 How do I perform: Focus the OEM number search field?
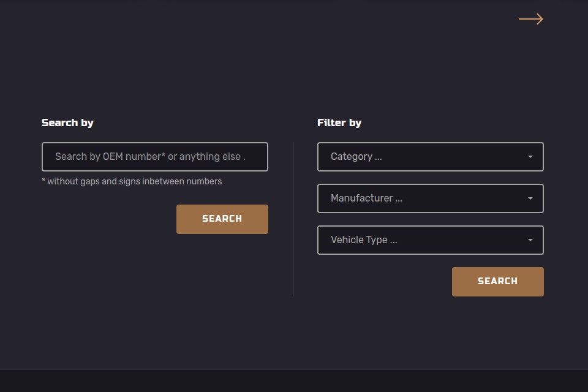coord(154,157)
